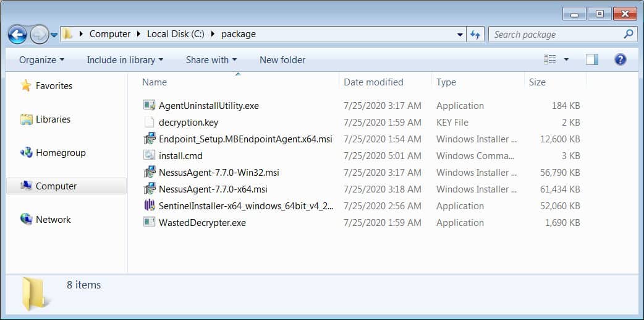Select the WastedDecrypter.exe file icon
644x320 pixels.
point(149,222)
